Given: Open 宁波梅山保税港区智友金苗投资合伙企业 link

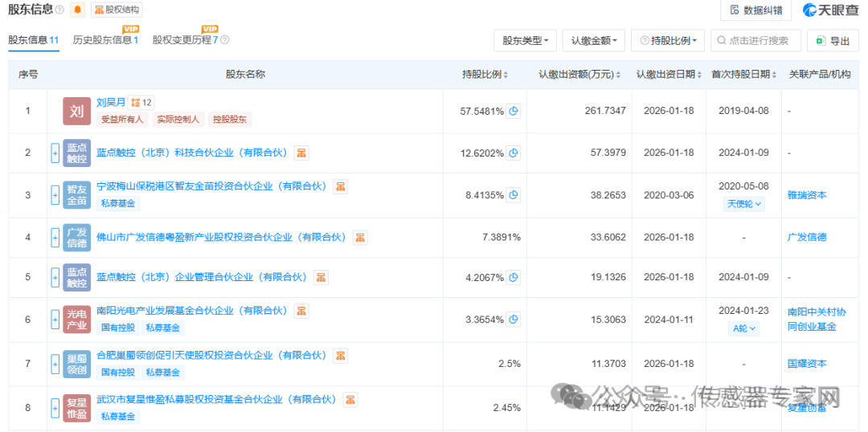Looking at the screenshot, I should coord(212,186).
